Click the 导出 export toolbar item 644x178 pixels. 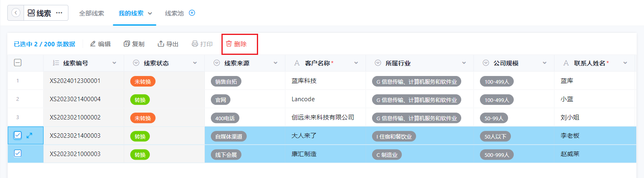168,44
